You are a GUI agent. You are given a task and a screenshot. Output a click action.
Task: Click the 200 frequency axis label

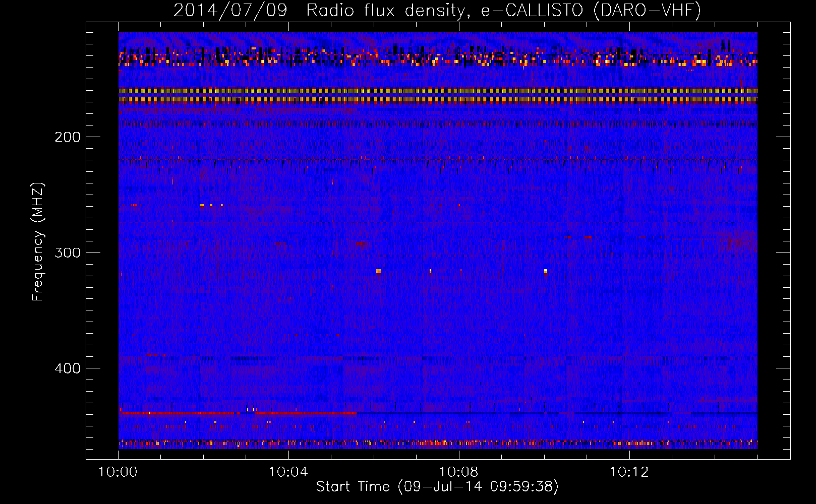point(68,137)
